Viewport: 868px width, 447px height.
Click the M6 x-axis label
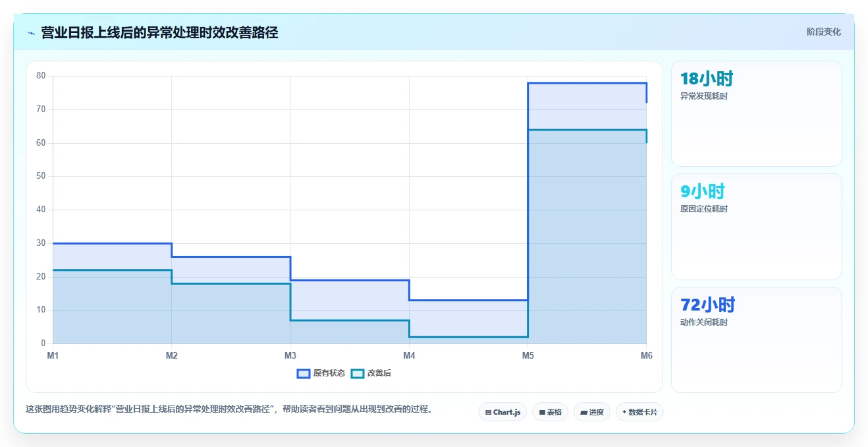pos(646,356)
